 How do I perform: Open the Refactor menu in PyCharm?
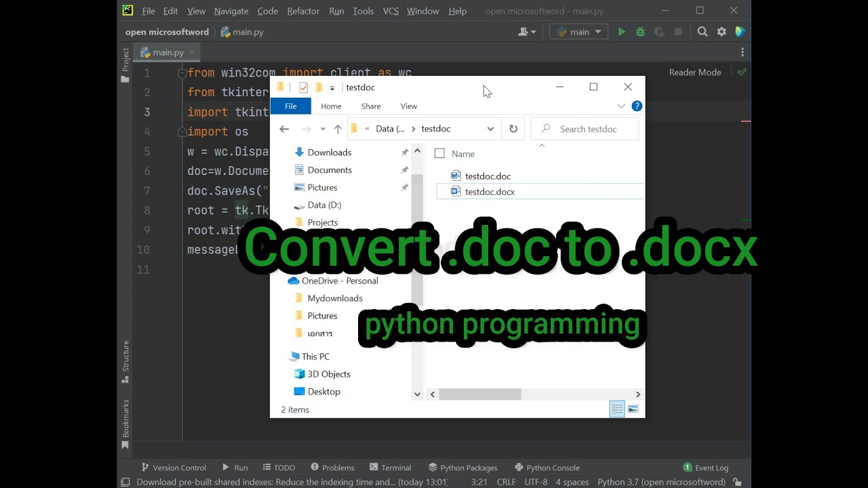[x=303, y=11]
